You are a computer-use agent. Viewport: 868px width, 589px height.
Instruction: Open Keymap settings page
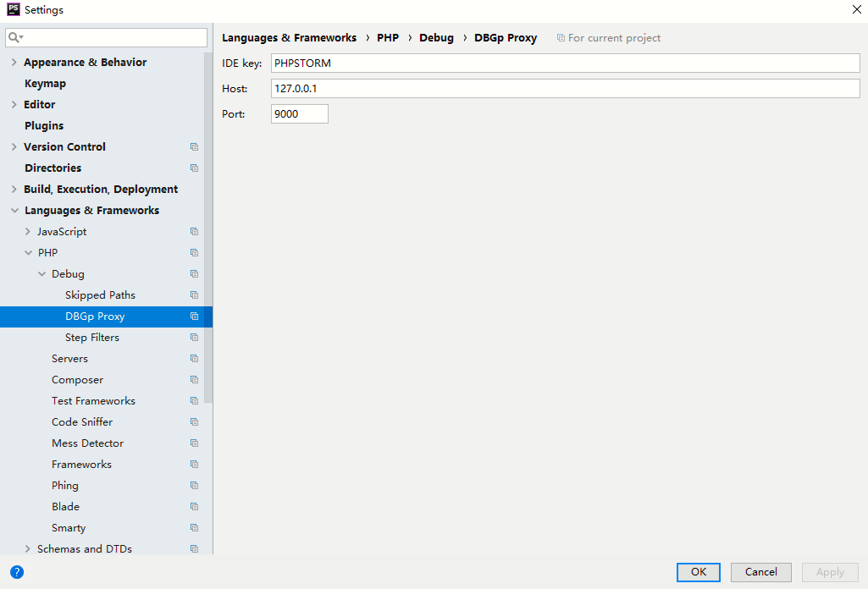(x=46, y=84)
